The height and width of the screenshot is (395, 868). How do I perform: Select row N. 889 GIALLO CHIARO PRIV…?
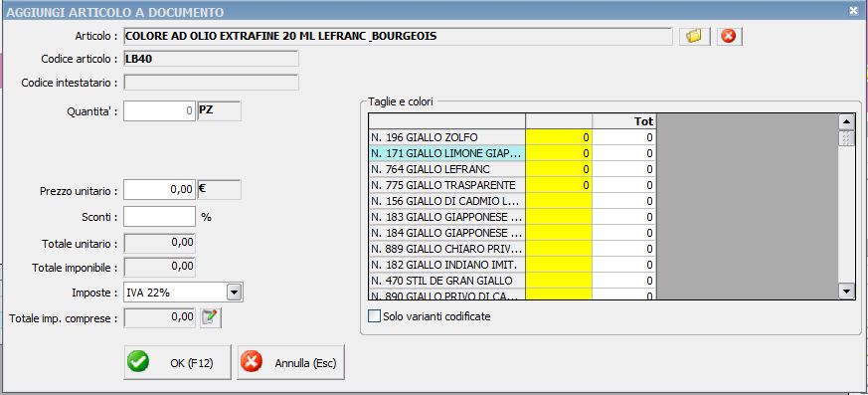click(446, 249)
